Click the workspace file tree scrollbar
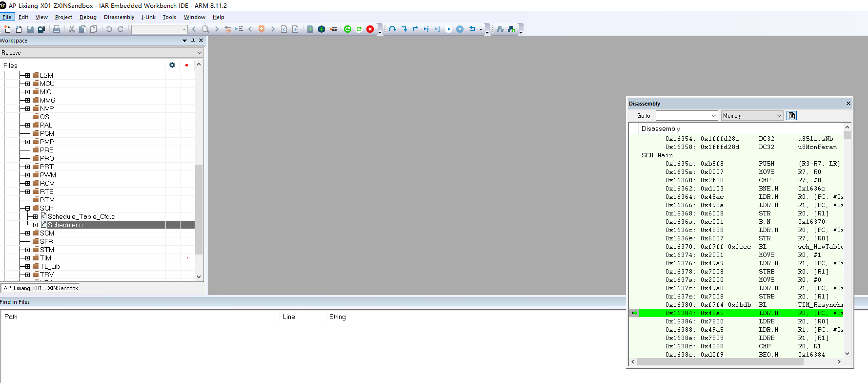The width and height of the screenshot is (868, 383). pos(199,170)
